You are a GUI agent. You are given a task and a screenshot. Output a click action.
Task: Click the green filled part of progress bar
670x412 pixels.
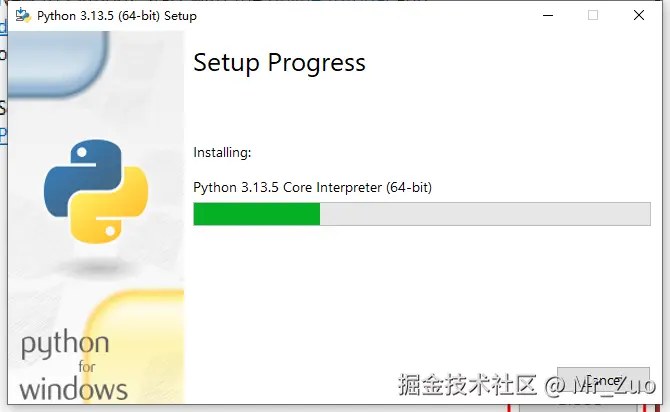click(256, 214)
